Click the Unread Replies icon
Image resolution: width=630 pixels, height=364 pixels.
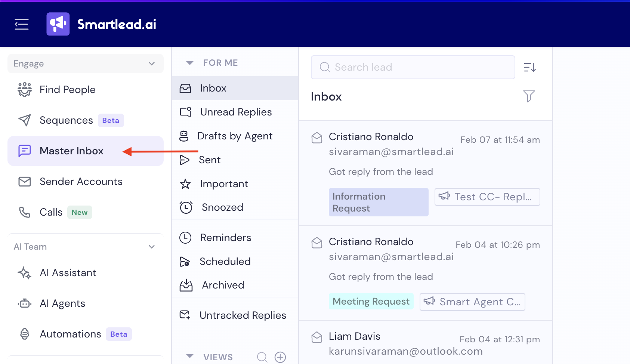(x=185, y=112)
